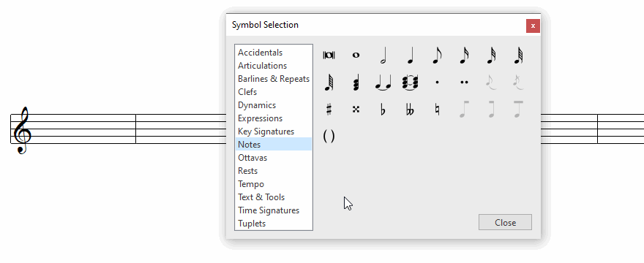Choose the half note symbol

(x=383, y=56)
